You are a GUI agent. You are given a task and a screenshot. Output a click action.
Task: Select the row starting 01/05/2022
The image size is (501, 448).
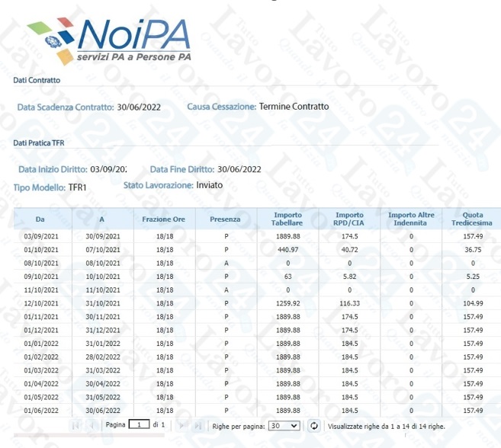pyautogui.click(x=257, y=397)
